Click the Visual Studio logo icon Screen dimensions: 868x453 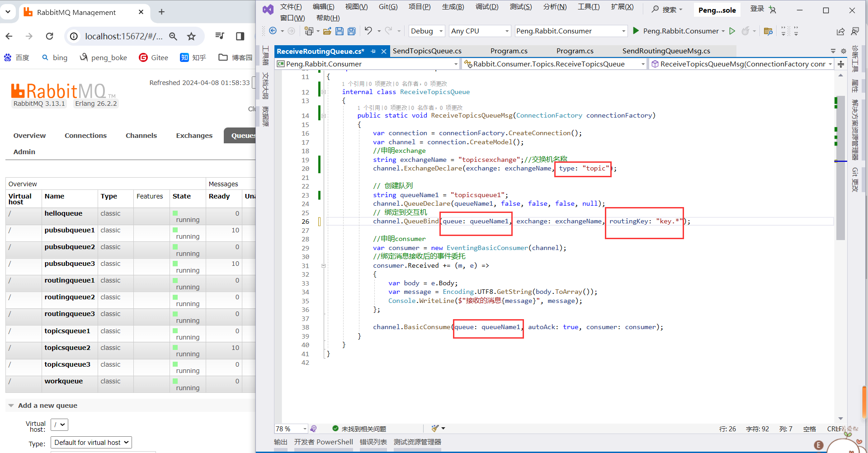268,9
